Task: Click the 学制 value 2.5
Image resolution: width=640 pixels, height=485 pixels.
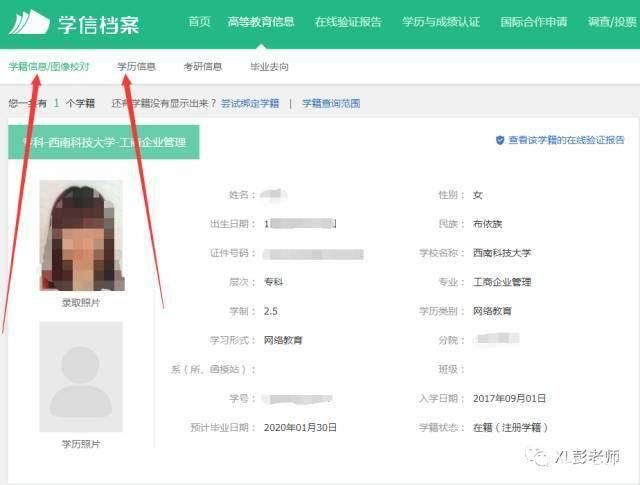Action: coord(271,311)
